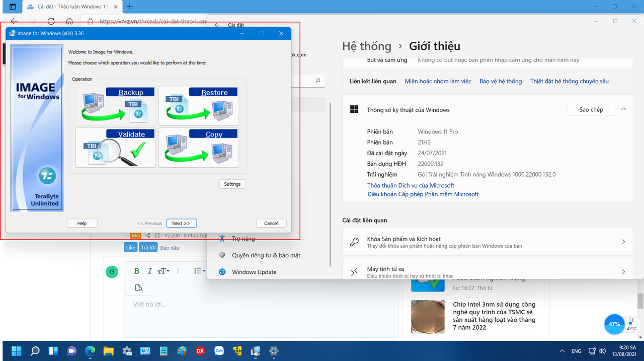This screenshot has width=644, height=361.
Task: Refresh the current web page
Action: point(51,22)
